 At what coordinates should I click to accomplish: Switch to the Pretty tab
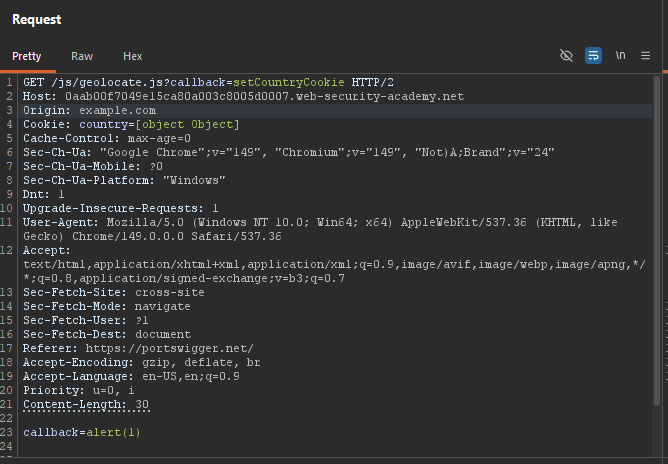27,56
